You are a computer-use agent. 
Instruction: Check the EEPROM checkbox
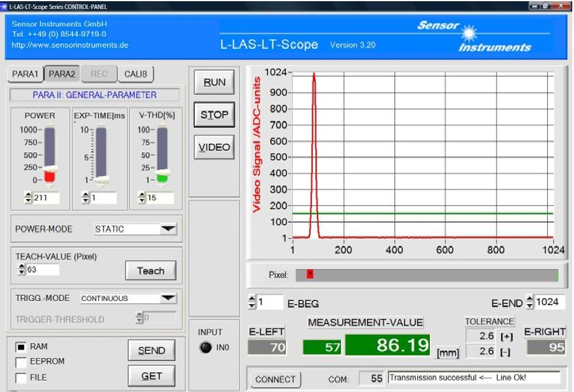[21, 362]
